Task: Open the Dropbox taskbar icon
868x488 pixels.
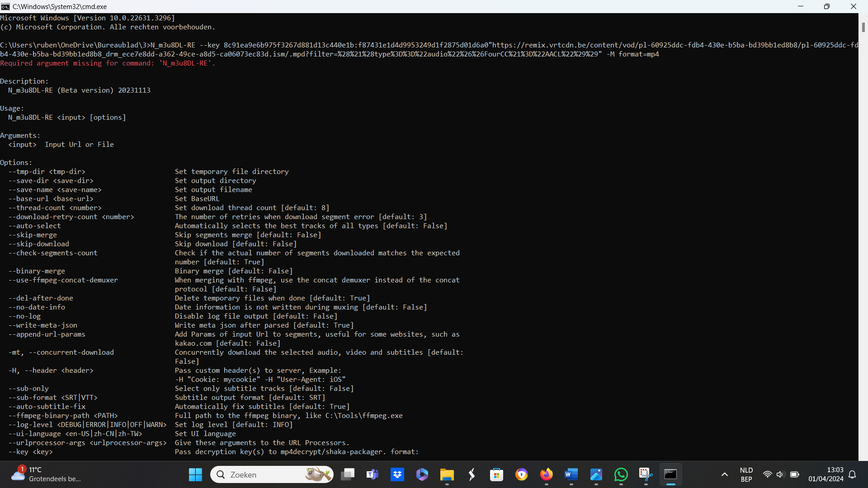Action: coord(397,474)
